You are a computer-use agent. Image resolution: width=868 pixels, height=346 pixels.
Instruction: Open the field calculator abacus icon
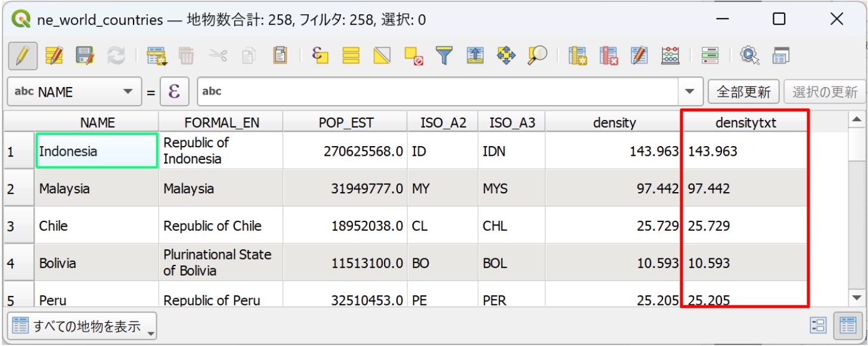[671, 56]
